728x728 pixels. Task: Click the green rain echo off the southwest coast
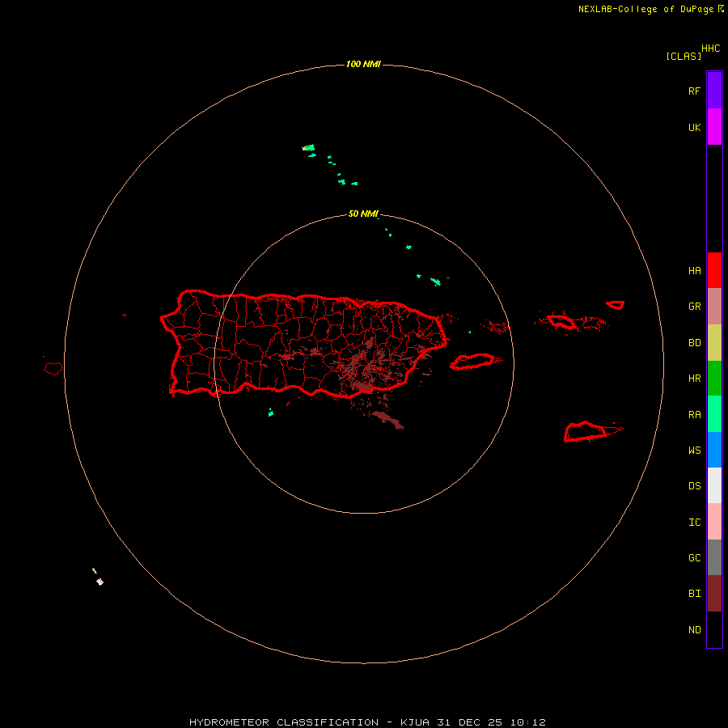pos(271,412)
